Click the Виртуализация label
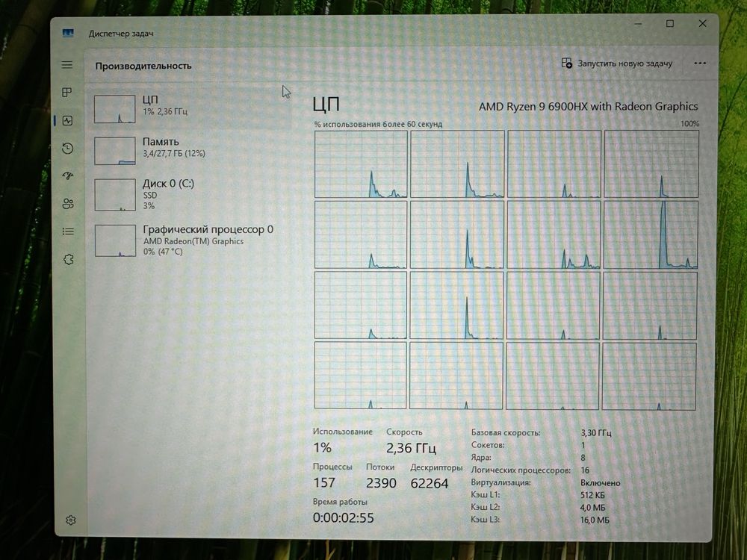Image resolution: width=747 pixels, height=560 pixels. coord(500,482)
